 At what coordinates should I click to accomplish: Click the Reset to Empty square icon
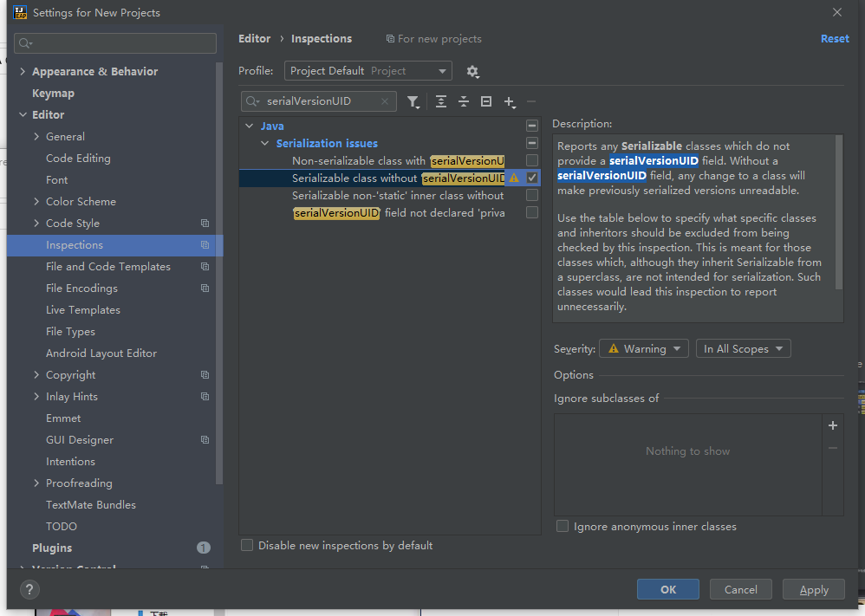pyautogui.click(x=486, y=101)
